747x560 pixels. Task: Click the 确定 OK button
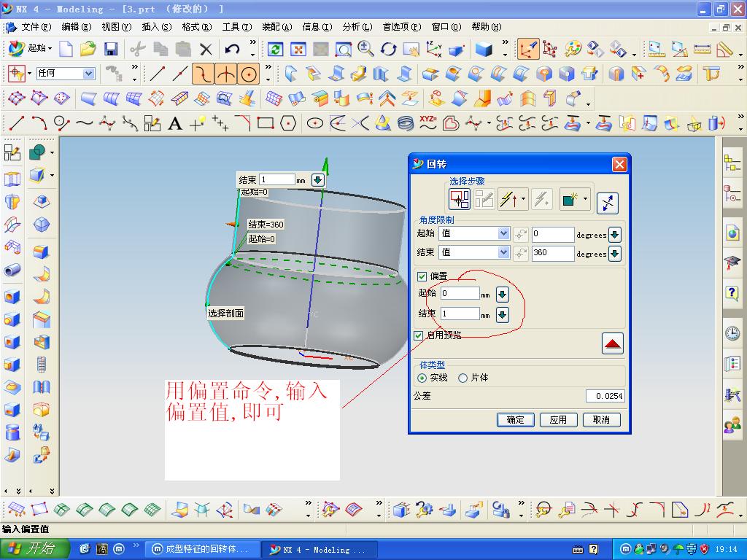[x=515, y=419]
